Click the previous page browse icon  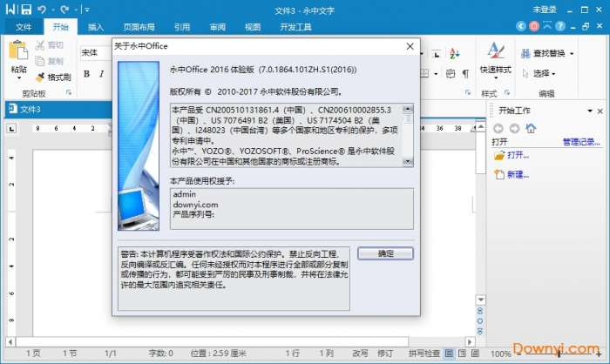(480, 311)
